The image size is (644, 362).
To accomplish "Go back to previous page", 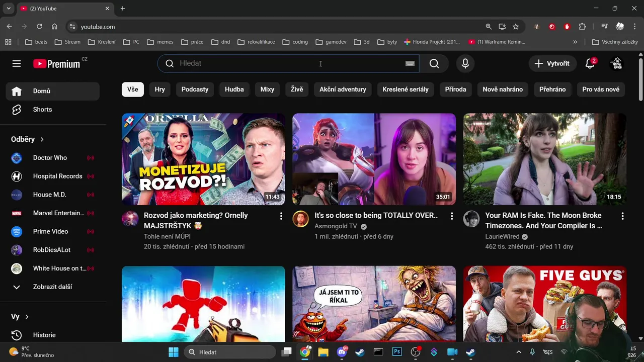I will [x=9, y=27].
